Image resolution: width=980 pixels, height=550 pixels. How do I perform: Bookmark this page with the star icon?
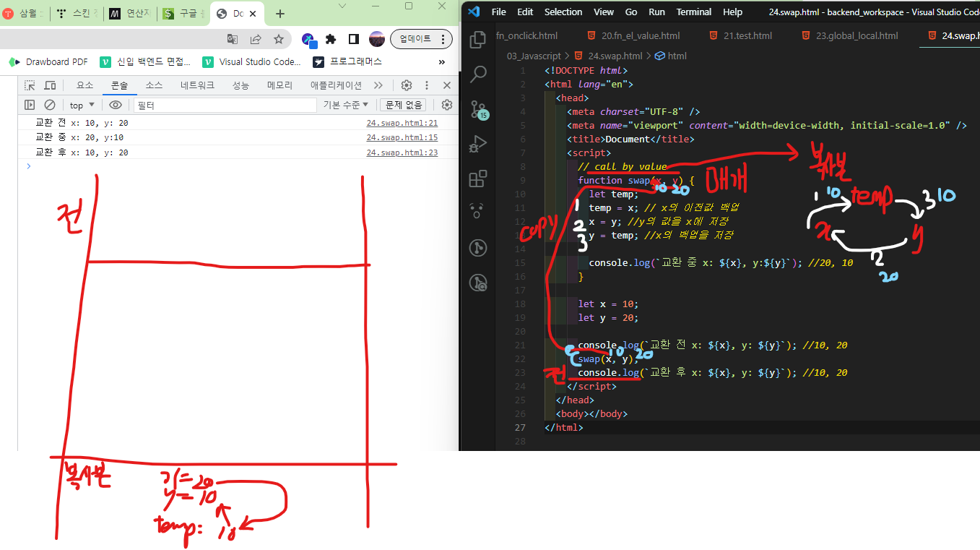click(x=279, y=39)
